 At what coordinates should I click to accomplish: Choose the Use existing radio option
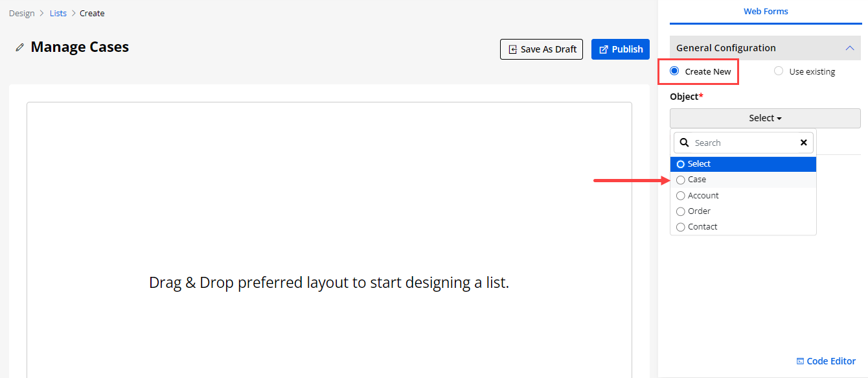click(x=779, y=71)
